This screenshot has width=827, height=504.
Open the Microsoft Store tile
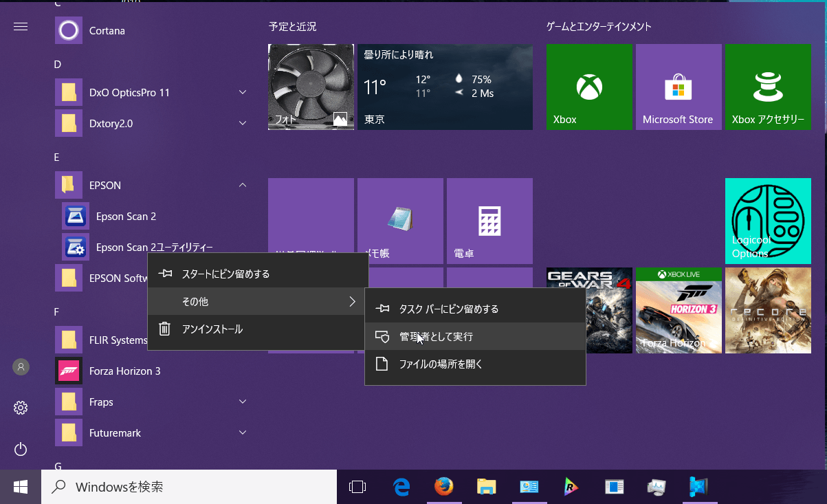679,87
